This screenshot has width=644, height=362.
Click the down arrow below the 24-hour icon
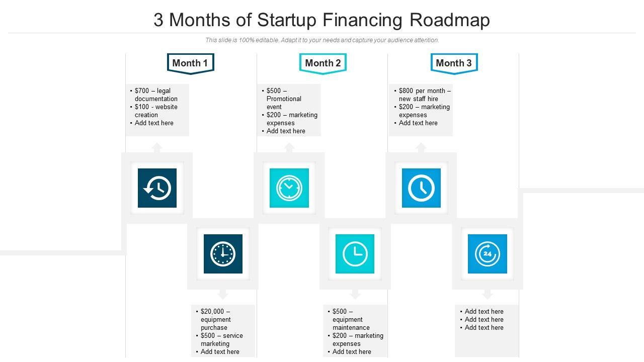pyautogui.click(x=487, y=294)
